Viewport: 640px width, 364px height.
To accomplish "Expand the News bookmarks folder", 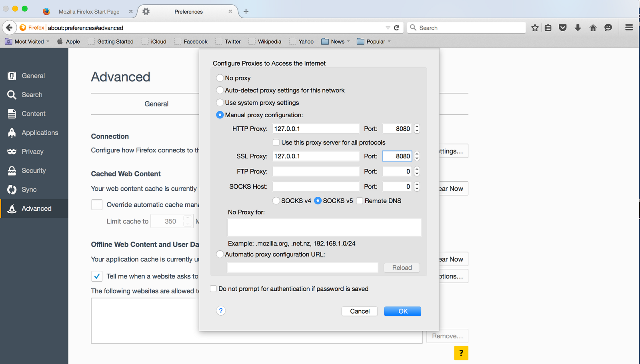I will (x=336, y=41).
